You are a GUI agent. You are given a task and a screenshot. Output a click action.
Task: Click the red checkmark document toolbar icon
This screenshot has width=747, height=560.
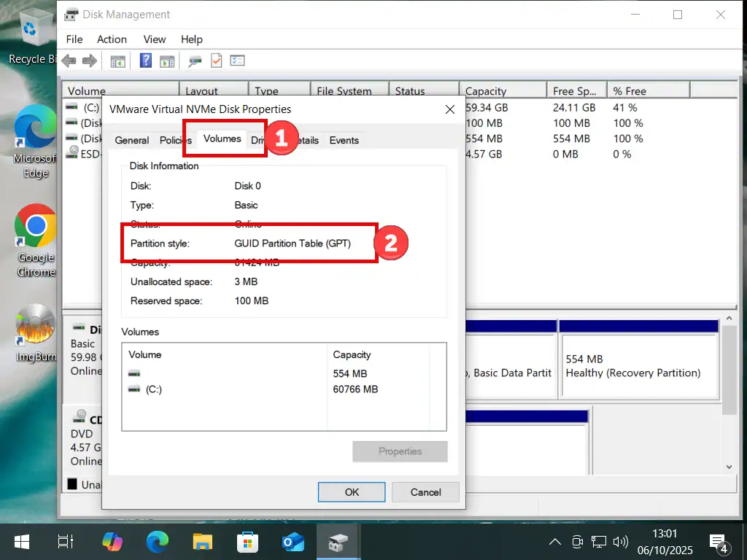pos(216,61)
